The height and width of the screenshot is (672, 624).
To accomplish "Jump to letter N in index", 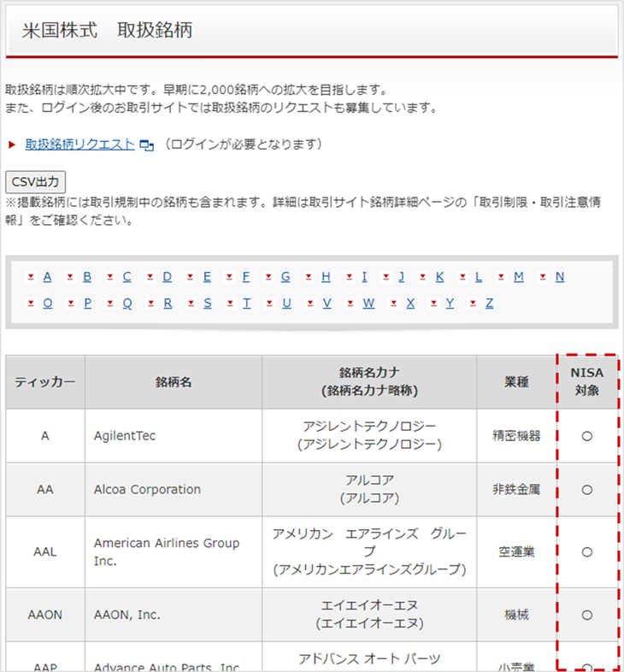I will (x=560, y=276).
